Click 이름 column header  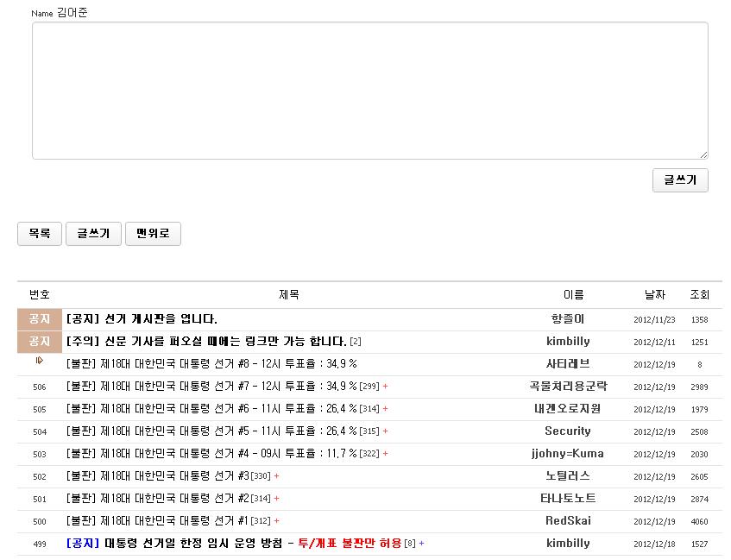(573, 295)
